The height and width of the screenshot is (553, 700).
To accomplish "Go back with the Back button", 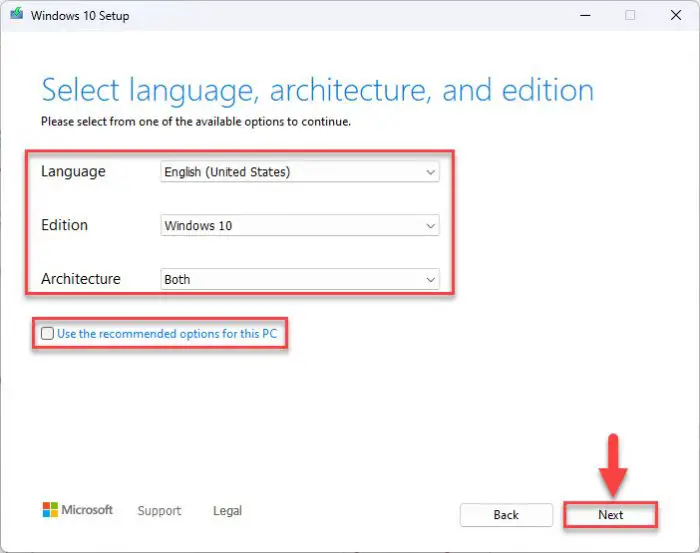I will pos(506,515).
